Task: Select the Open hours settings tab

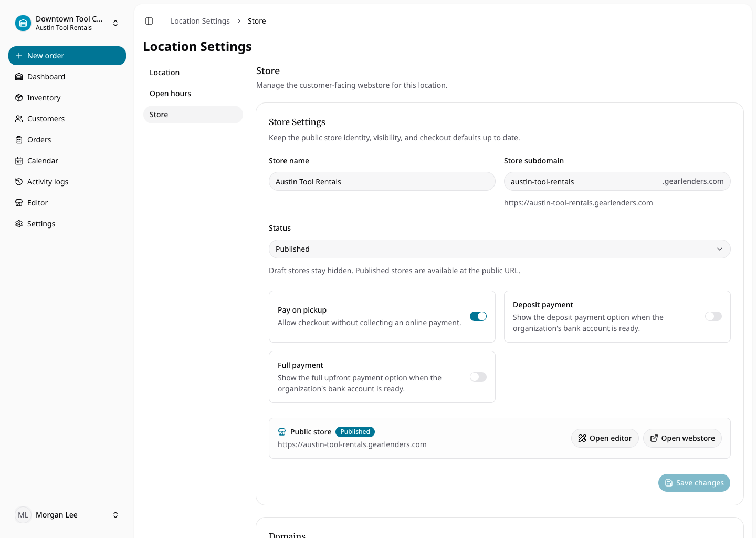Action: tap(193, 94)
